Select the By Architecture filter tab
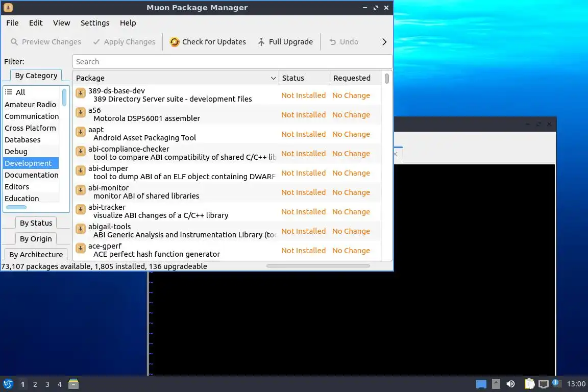588x392 pixels. (x=36, y=254)
